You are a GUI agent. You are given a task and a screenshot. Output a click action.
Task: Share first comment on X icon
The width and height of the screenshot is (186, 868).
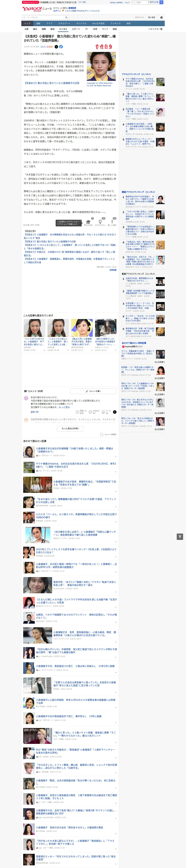tap(115, 412)
